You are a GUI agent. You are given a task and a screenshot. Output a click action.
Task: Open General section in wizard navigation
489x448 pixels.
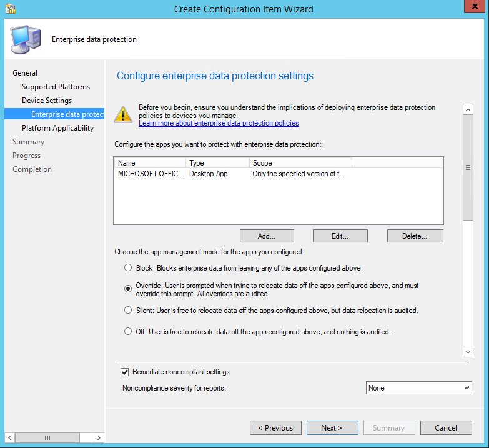coord(25,73)
